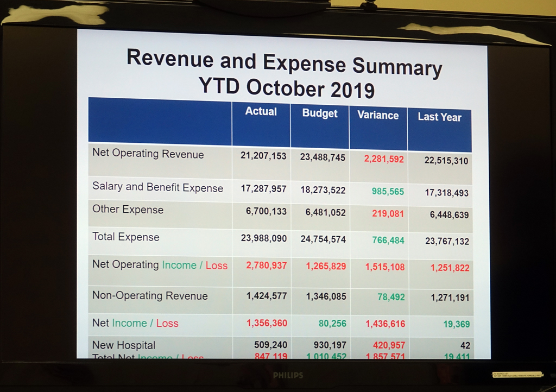Image resolution: width=556 pixels, height=392 pixels.
Task: Click the red 2,780,937 operating loss value
Action: tap(266, 265)
